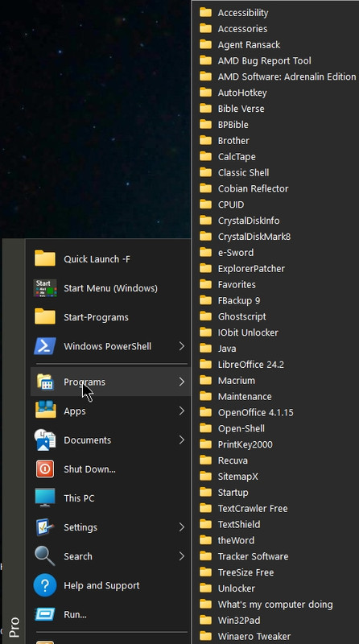359x644 pixels.
Task: Open the Start-Programs folder icon
Action: pos(45,317)
